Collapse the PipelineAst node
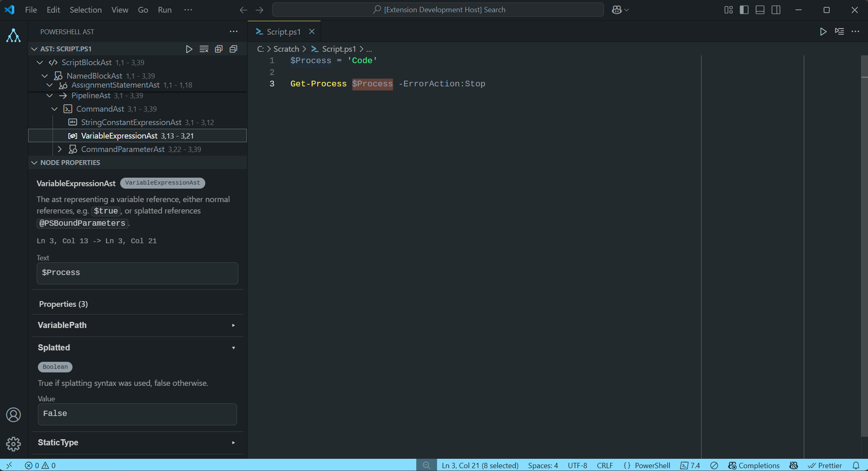 tap(50, 95)
